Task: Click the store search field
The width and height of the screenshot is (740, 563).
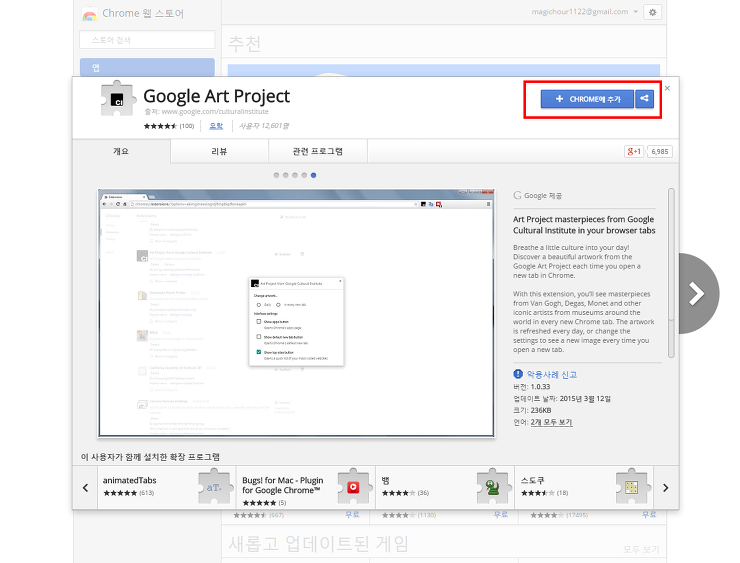Action: tap(147, 40)
